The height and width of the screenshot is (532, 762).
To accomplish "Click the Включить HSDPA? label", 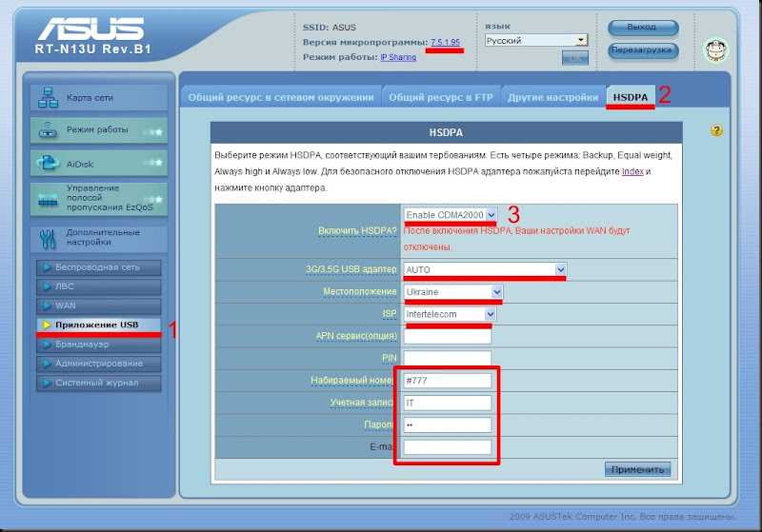I will [x=357, y=231].
